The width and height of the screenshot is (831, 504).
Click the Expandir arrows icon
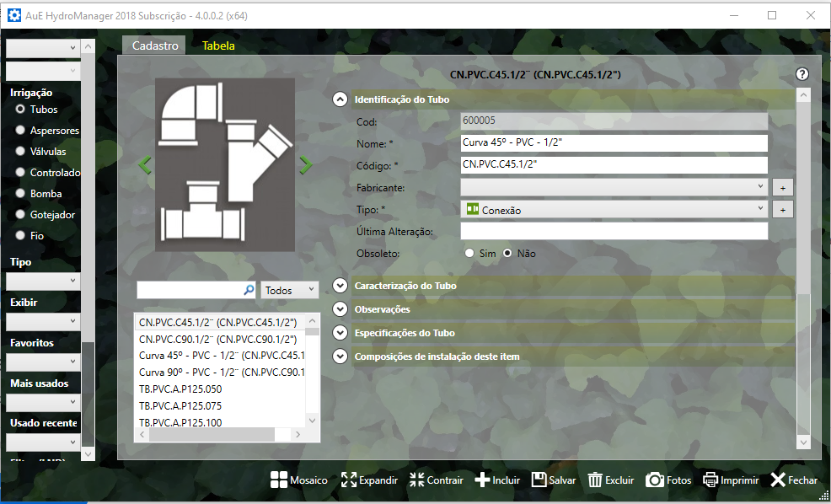point(349,480)
